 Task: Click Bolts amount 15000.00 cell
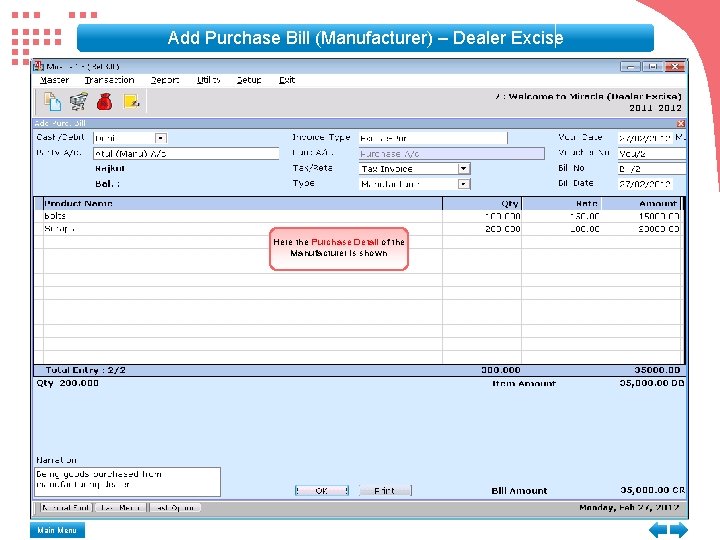pos(641,216)
